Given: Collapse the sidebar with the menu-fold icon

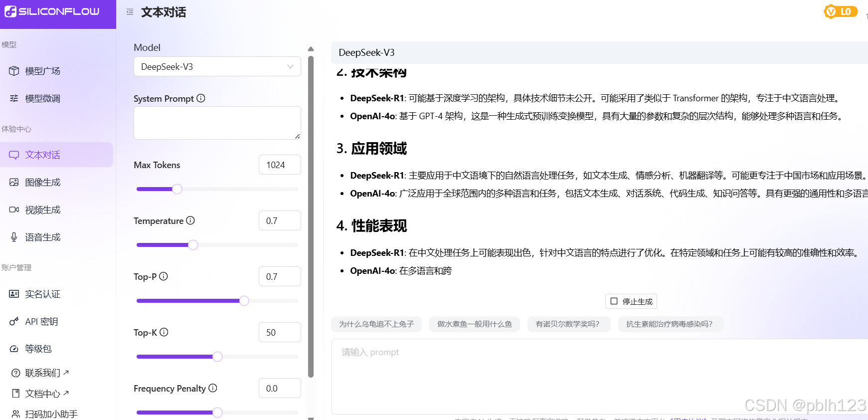Looking at the screenshot, I should pyautogui.click(x=130, y=12).
